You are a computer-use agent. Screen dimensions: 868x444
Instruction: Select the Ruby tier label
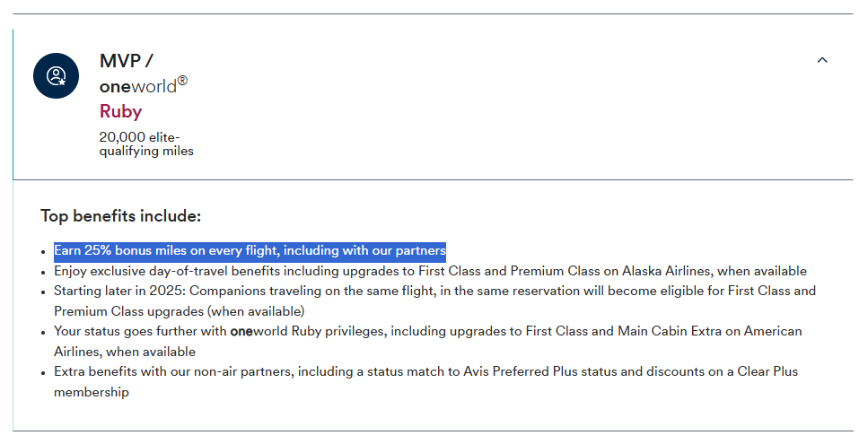click(120, 111)
